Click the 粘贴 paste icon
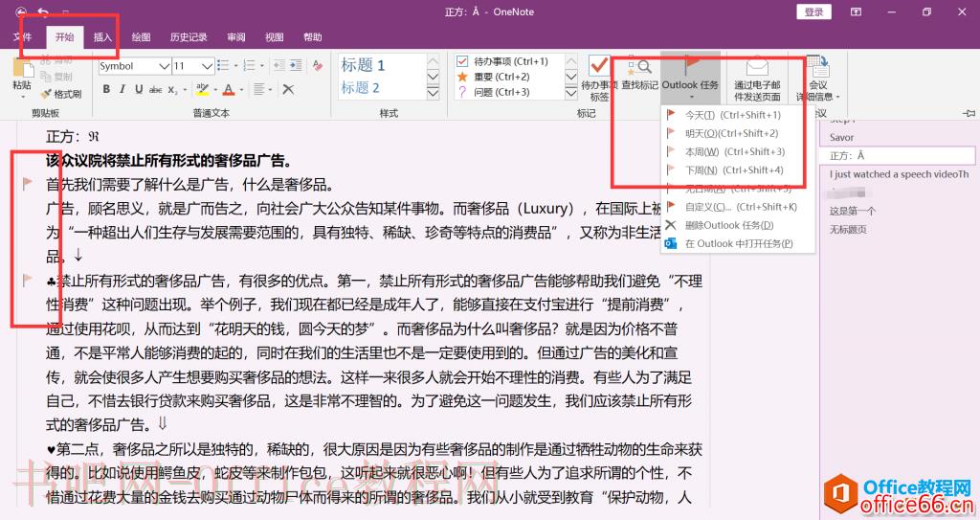 22,68
